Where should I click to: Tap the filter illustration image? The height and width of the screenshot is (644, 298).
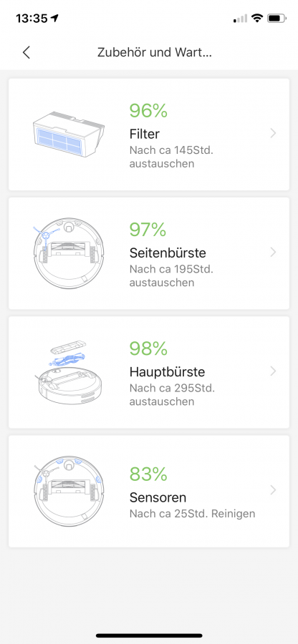tap(69, 135)
